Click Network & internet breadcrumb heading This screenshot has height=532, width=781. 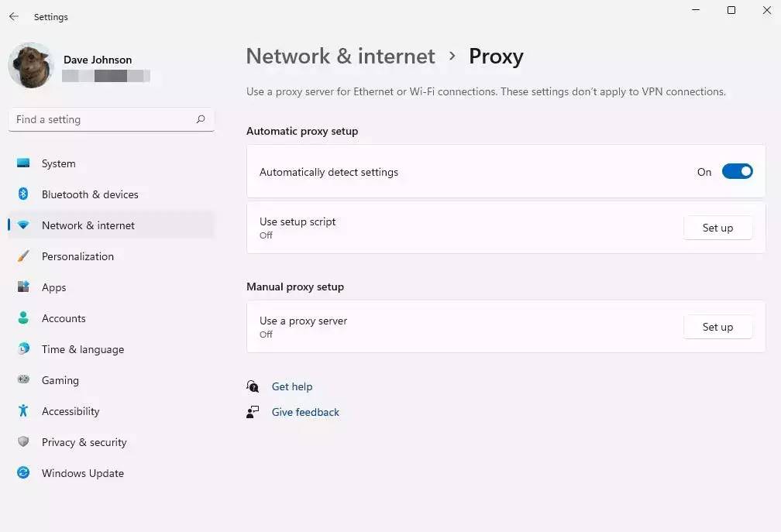pyautogui.click(x=341, y=56)
